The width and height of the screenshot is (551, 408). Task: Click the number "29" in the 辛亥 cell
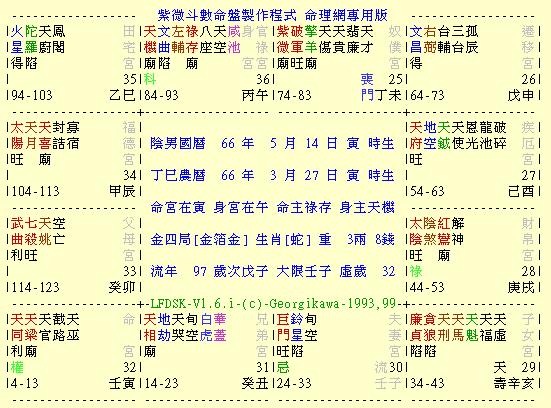[x=528, y=367]
